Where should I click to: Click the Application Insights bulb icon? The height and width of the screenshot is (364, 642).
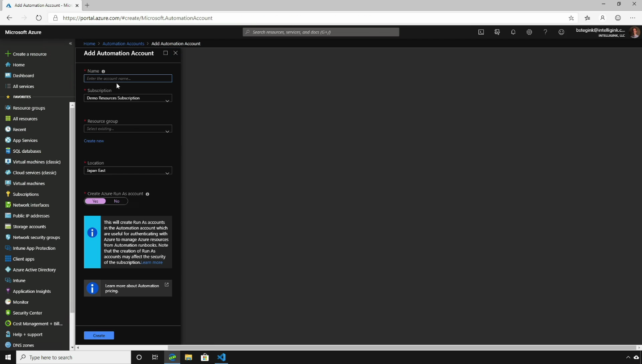8,291
